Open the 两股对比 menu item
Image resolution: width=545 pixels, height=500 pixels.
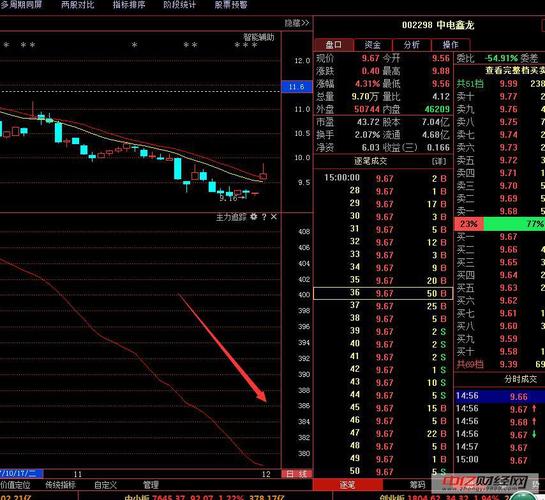(x=78, y=5)
